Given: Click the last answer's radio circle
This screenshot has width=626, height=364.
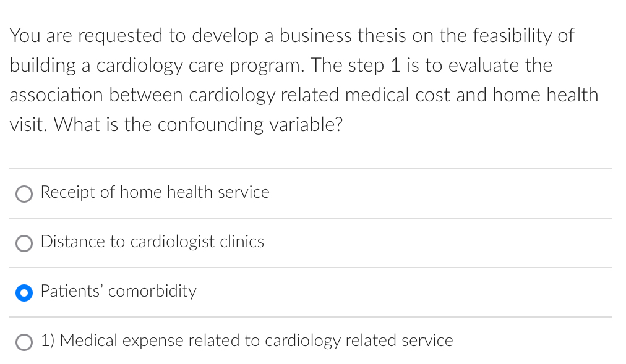Looking at the screenshot, I should click(24, 342).
